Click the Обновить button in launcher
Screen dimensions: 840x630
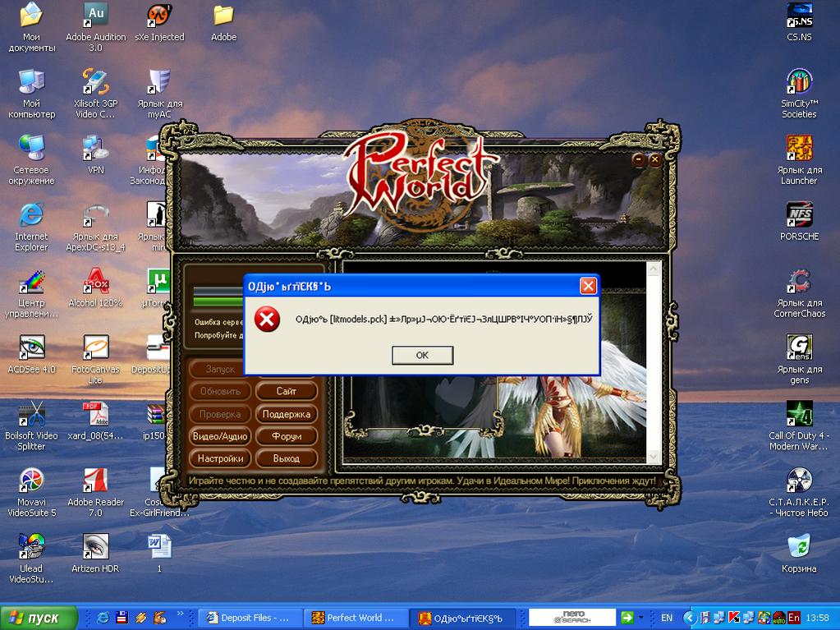point(220,391)
